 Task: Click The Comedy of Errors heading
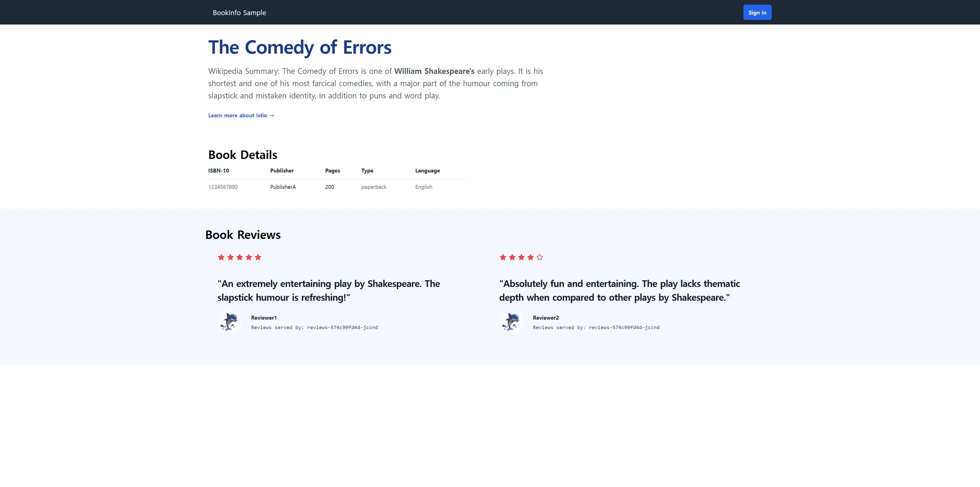(x=300, y=47)
